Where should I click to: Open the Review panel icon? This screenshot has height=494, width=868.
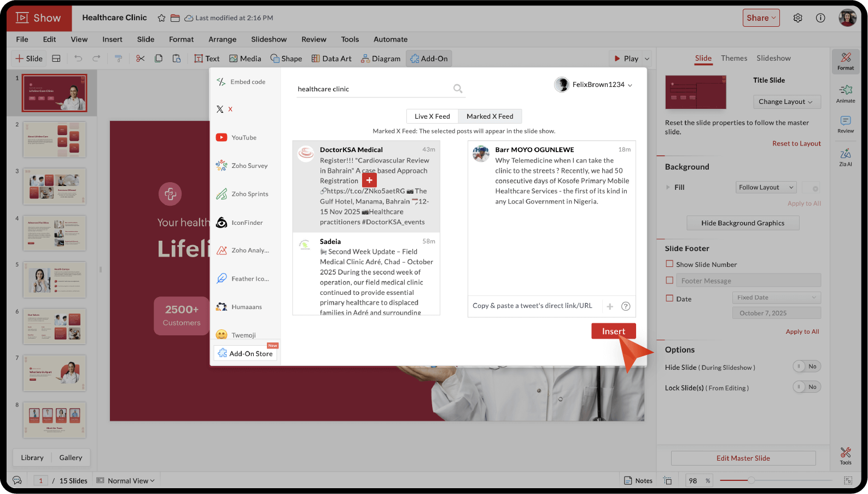[x=846, y=124]
